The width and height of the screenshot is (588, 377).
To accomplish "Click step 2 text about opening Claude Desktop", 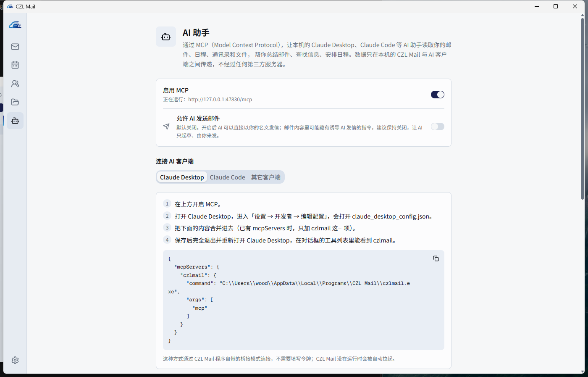I will tap(304, 216).
